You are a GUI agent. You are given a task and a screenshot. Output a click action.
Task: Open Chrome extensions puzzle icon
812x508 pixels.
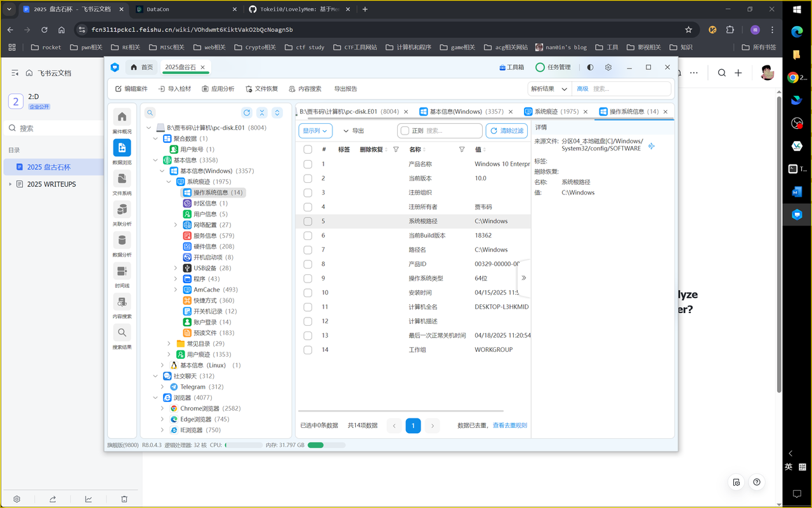tap(730, 29)
